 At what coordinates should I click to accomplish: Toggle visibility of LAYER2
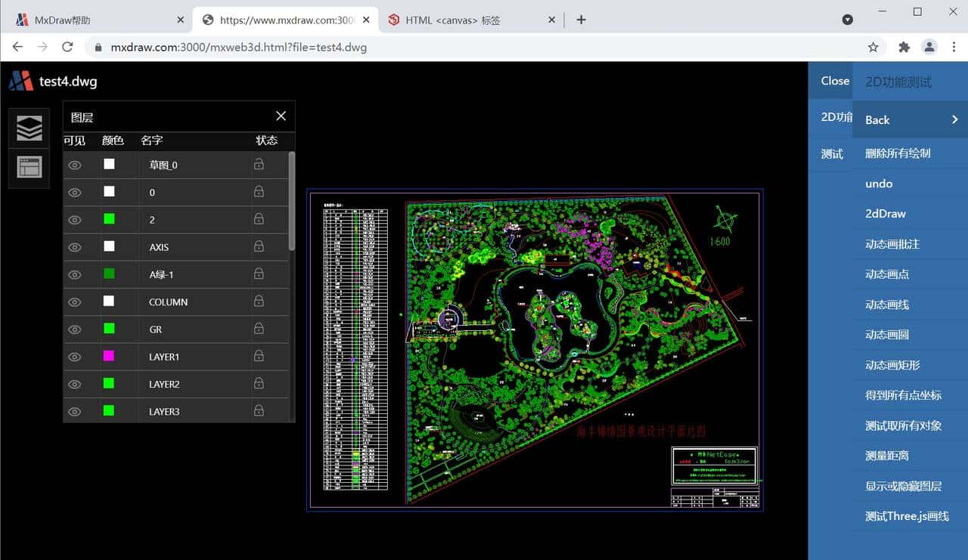pyautogui.click(x=74, y=384)
